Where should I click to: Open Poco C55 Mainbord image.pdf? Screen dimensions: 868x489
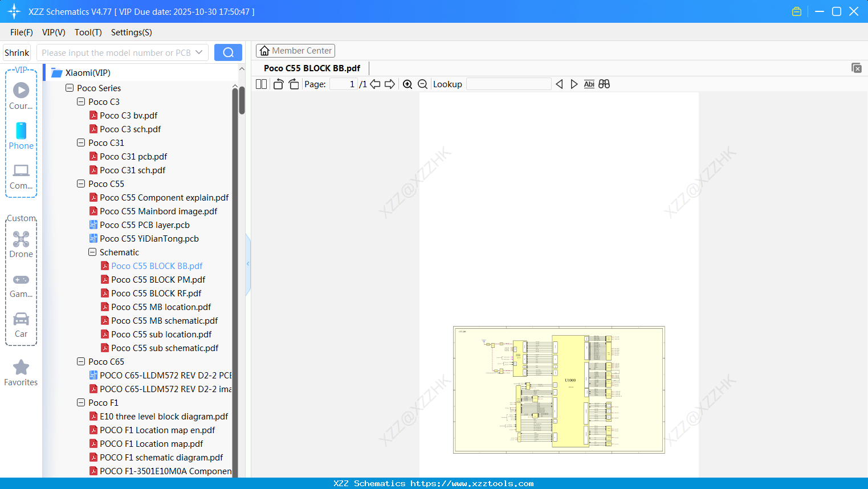158,211
